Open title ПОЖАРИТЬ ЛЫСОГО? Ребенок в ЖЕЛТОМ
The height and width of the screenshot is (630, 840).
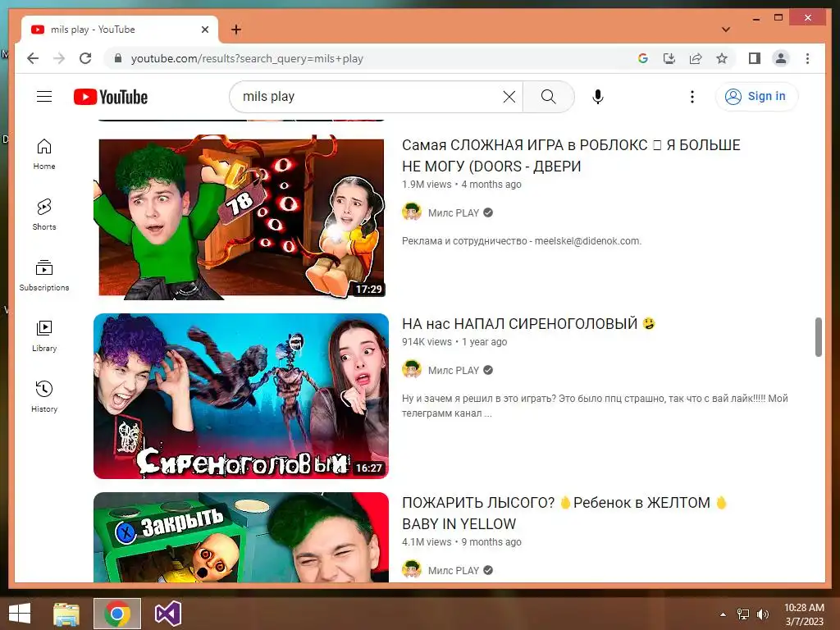point(564,514)
